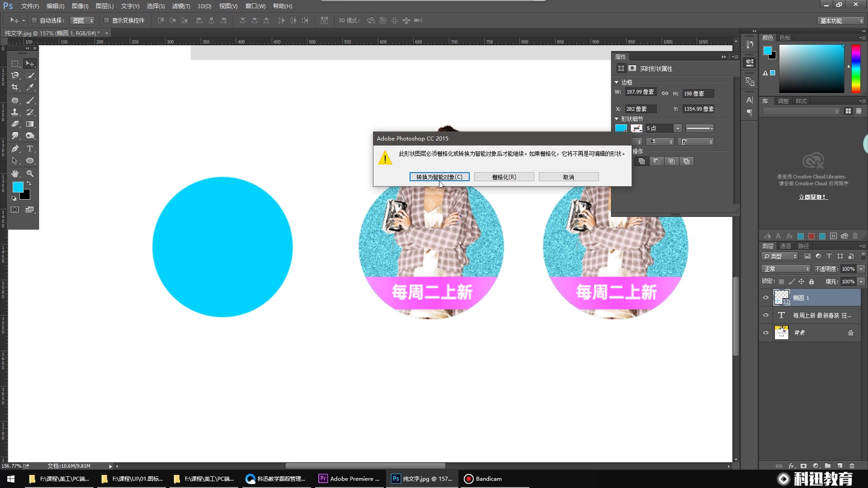Click the foreground color swatch in toolbox

pos(18,187)
